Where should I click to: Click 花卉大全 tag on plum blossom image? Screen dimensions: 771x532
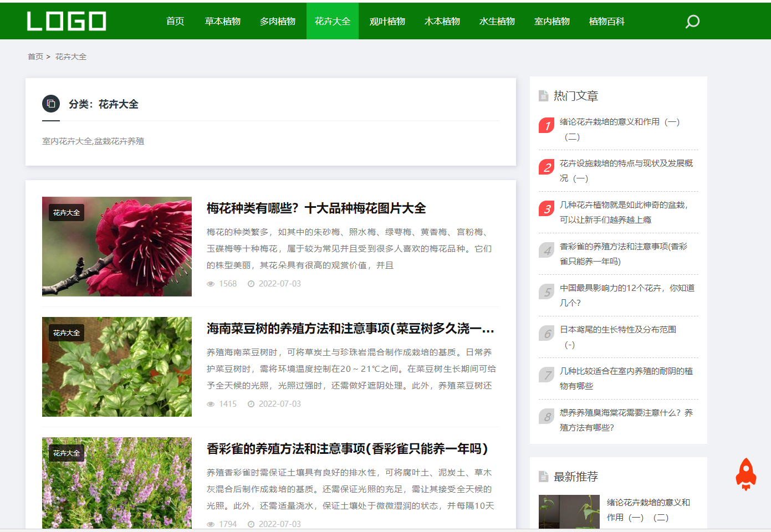coord(67,213)
